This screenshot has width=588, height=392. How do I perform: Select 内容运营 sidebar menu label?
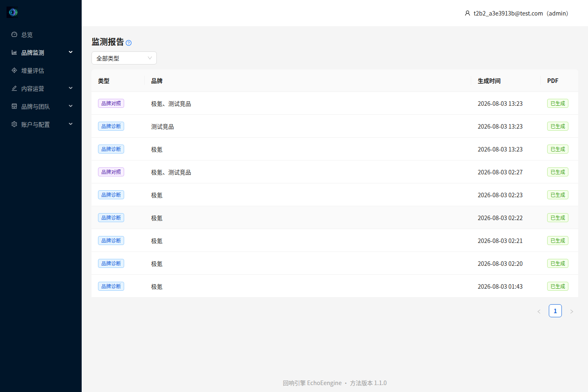click(33, 89)
